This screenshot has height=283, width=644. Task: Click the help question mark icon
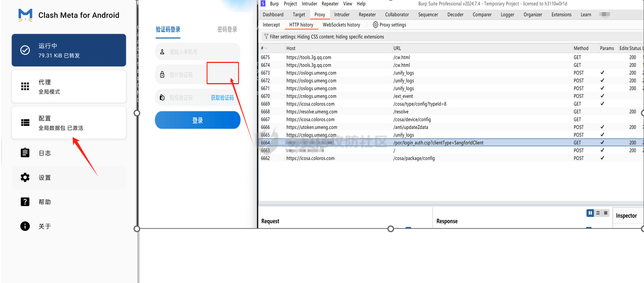25,202
